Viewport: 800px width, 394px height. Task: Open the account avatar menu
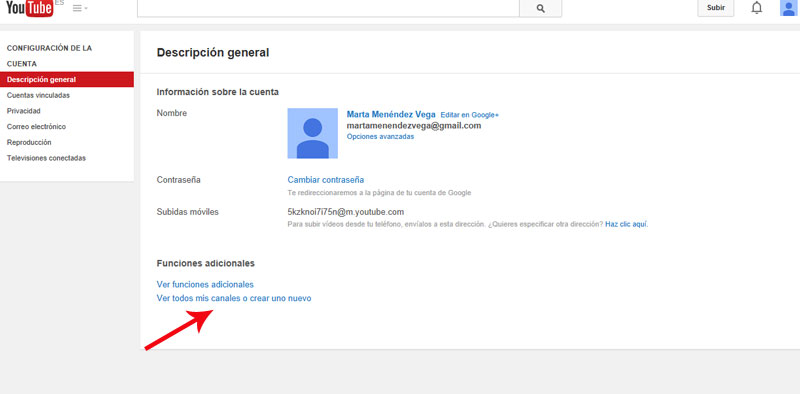click(788, 8)
